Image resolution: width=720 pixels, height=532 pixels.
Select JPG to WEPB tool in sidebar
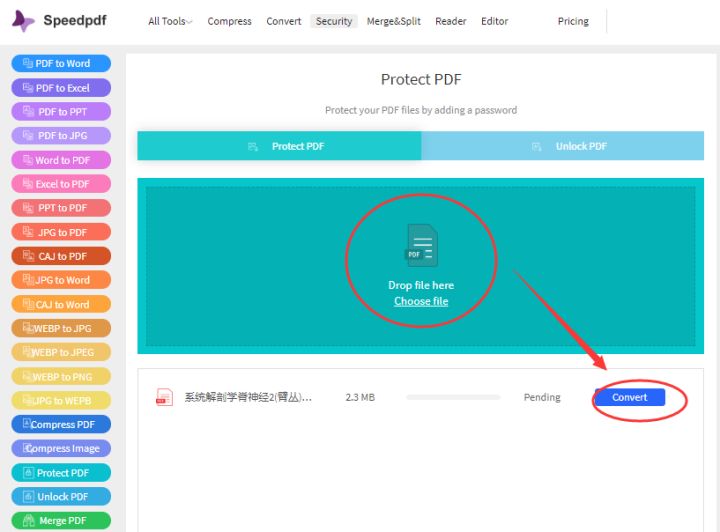[x=61, y=400]
